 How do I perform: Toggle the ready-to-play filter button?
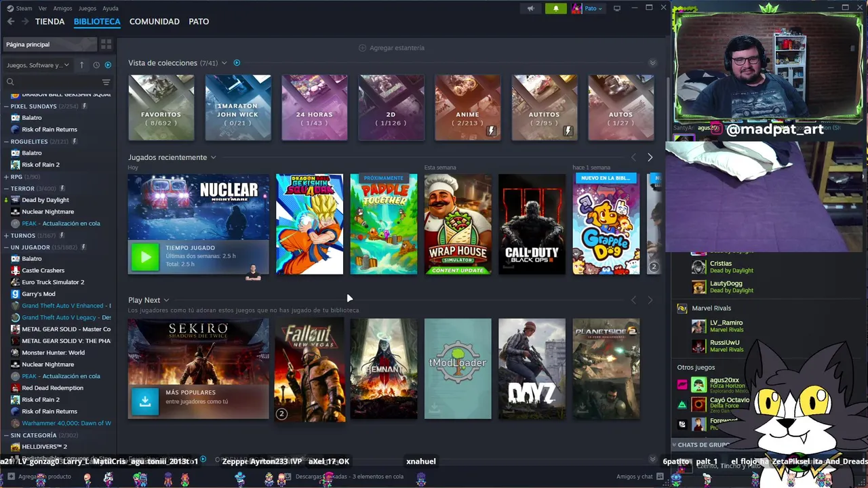(x=108, y=65)
